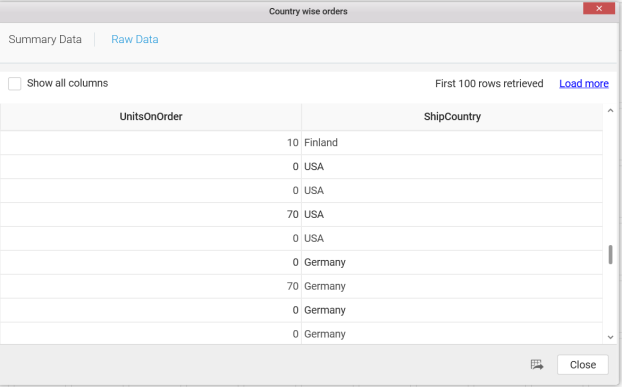Select the last visible Germany cell

tap(452, 334)
